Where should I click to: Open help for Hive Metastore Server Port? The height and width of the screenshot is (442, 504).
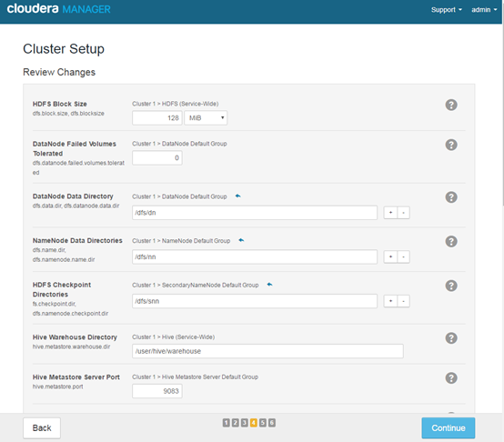click(451, 378)
